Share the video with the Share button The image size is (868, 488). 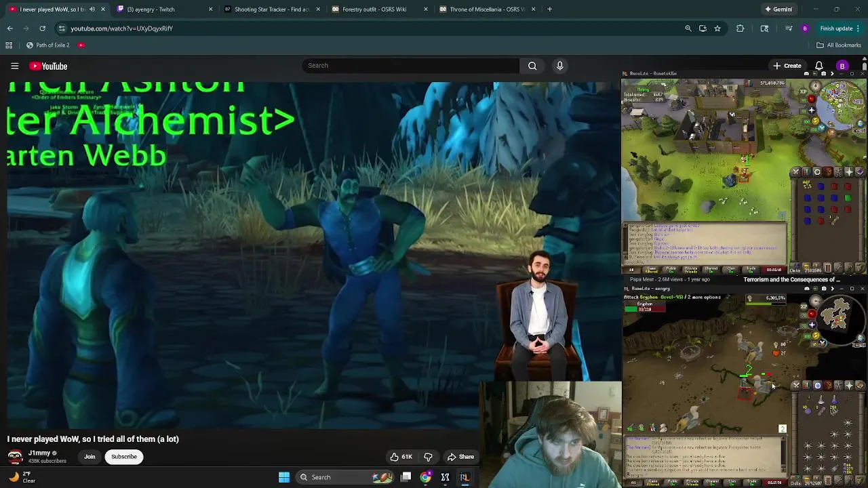pos(460,457)
